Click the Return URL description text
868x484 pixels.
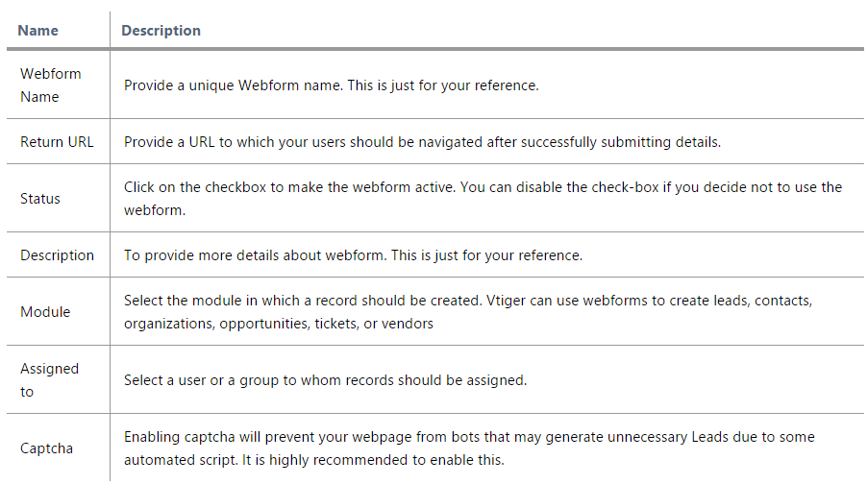pyautogui.click(x=422, y=142)
